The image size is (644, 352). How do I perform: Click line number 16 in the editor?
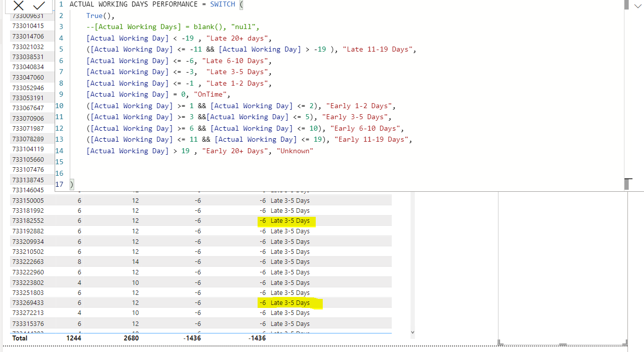pos(59,173)
